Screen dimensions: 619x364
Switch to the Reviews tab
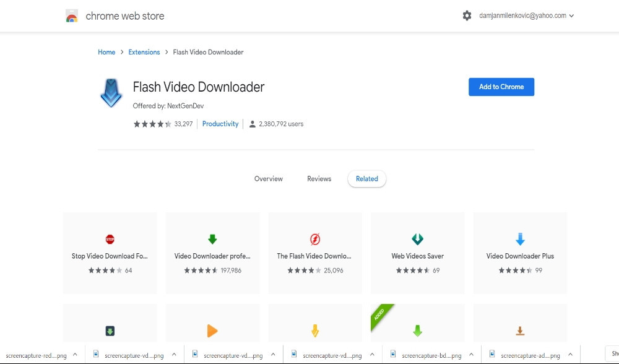(x=319, y=179)
